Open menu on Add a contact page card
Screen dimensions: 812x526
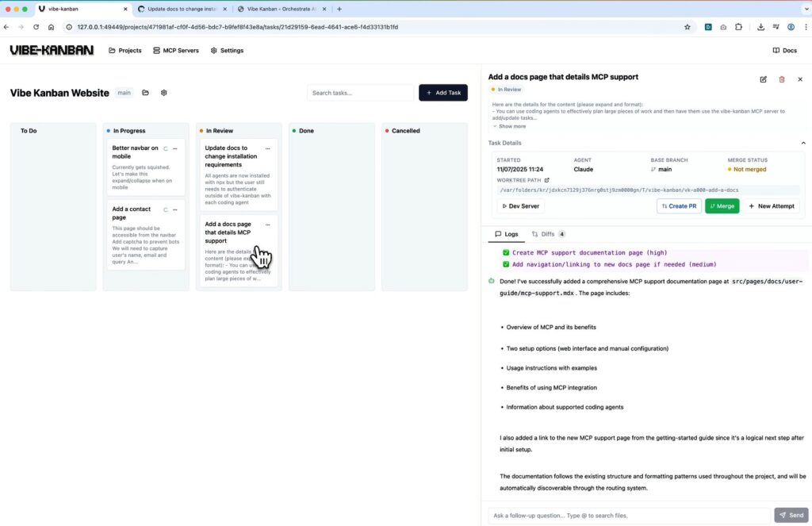click(x=175, y=210)
